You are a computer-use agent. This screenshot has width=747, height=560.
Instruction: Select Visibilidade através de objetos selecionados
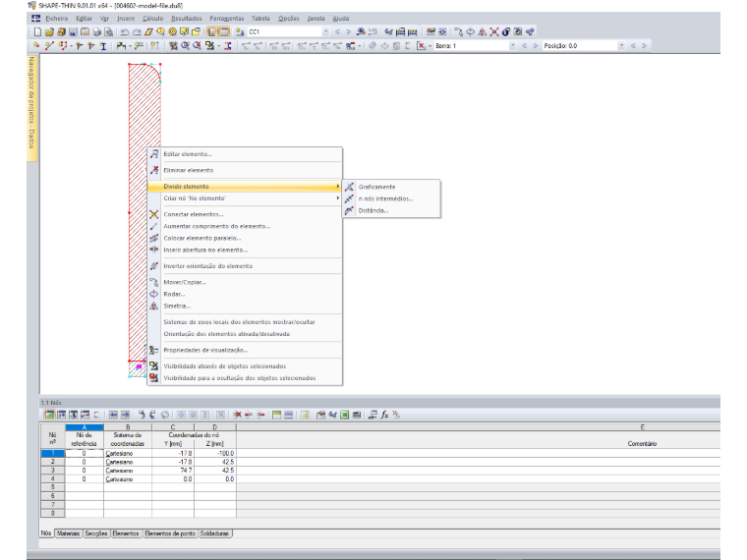[245, 366]
